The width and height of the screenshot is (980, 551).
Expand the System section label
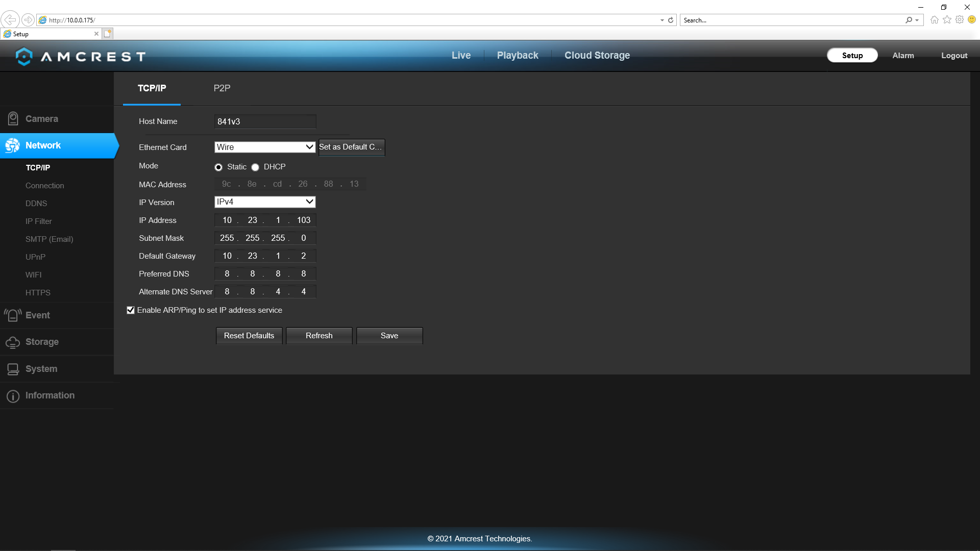(41, 369)
